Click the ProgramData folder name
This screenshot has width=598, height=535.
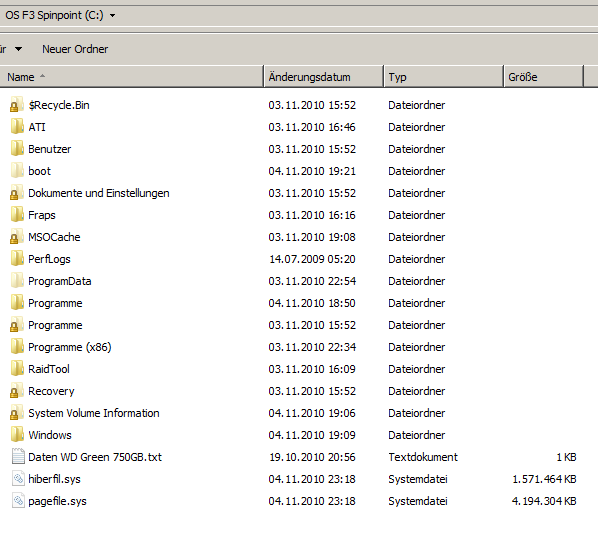(59, 281)
